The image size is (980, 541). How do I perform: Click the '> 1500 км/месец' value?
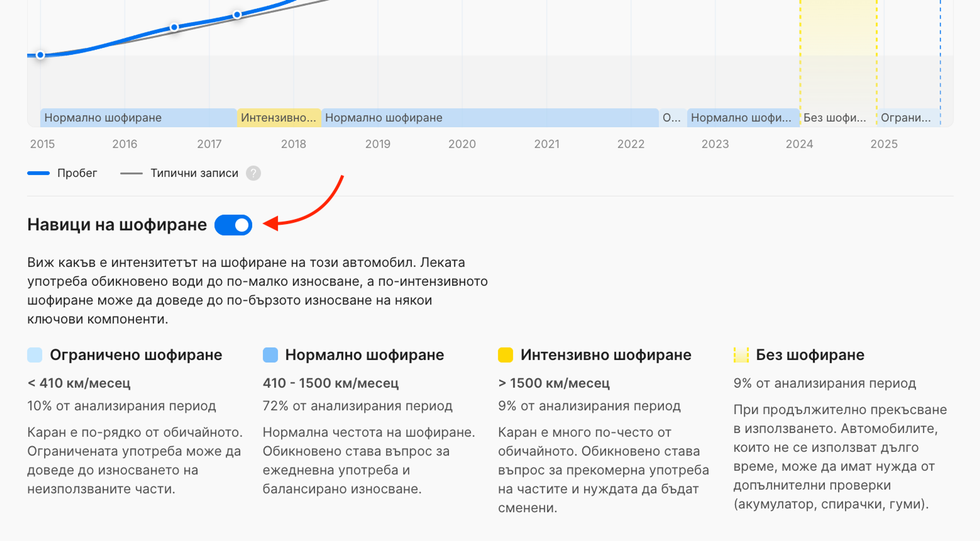[x=554, y=383]
